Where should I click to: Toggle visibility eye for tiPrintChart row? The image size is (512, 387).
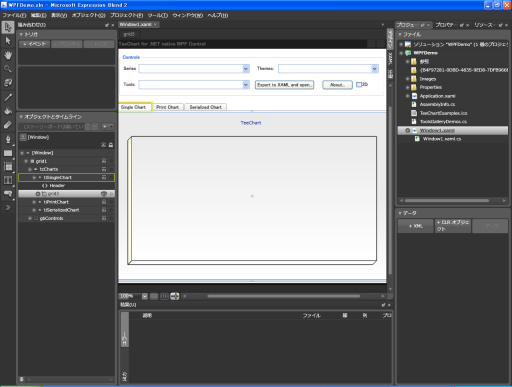pos(104,202)
